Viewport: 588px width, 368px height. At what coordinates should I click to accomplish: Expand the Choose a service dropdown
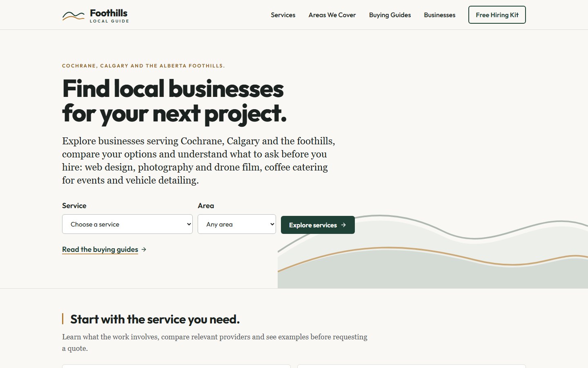127,224
